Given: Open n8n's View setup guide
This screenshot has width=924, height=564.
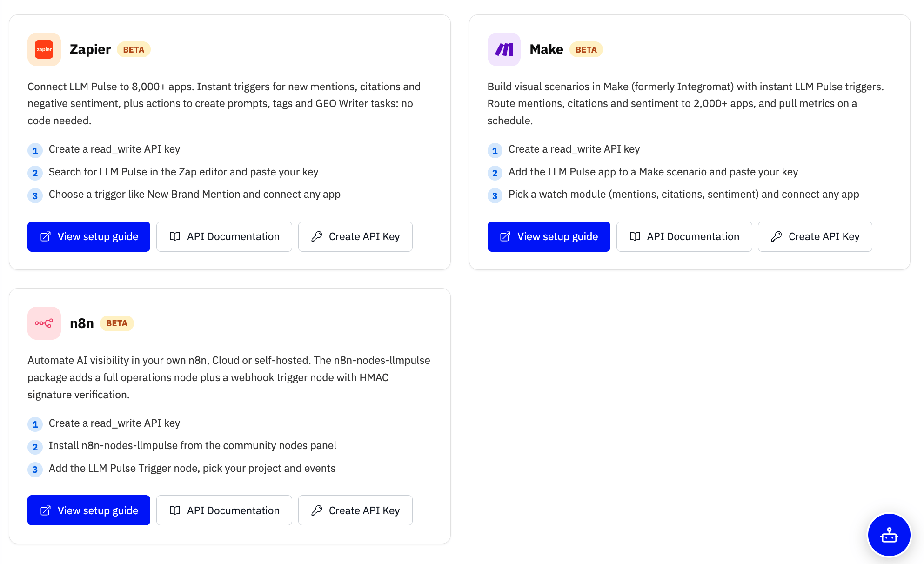Looking at the screenshot, I should [89, 510].
